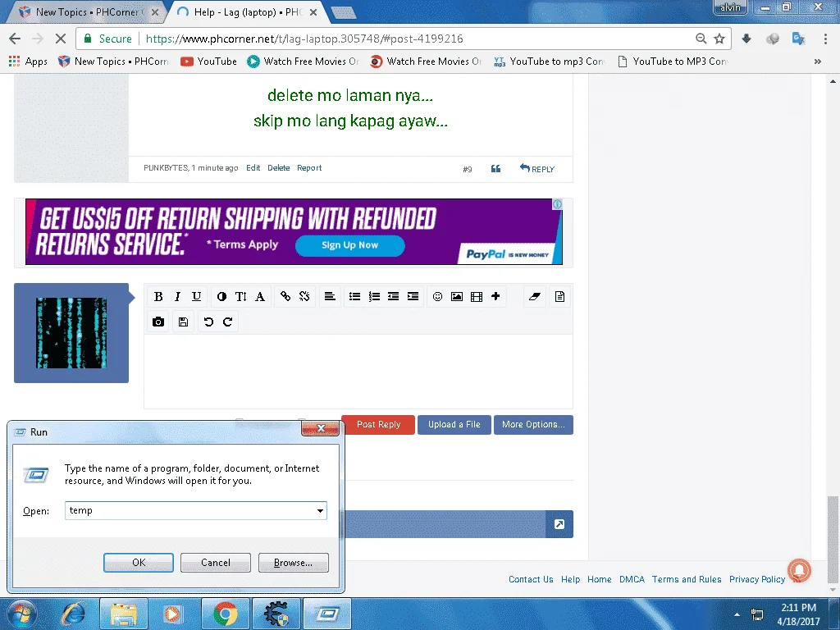
Task: Save draft with floppy disk icon
Action: (x=183, y=322)
